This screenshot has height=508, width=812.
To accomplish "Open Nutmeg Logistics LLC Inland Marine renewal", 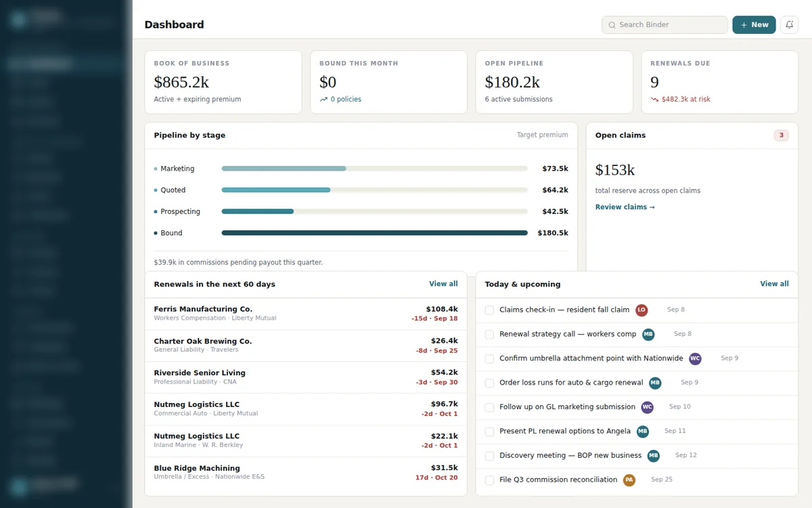I will (x=306, y=441).
